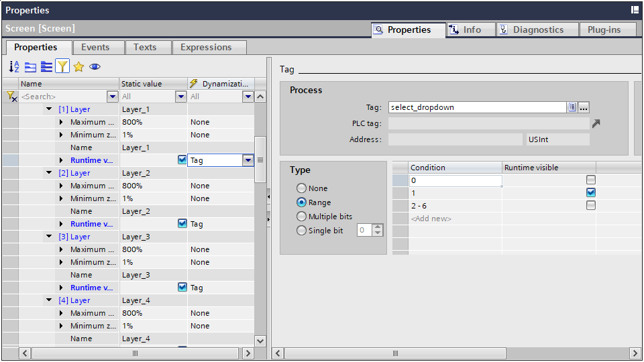Clear filters with funnel-X icon
This screenshot has height=362, width=644.
(11, 97)
